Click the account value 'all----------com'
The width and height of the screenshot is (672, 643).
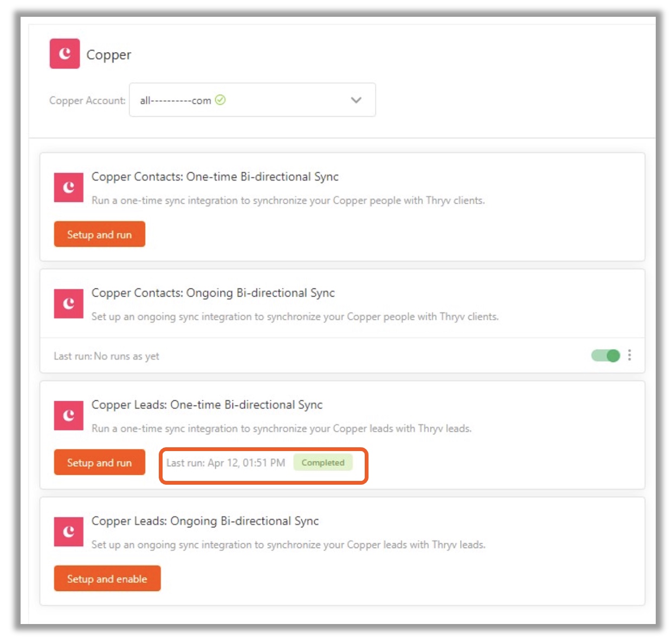pos(176,100)
